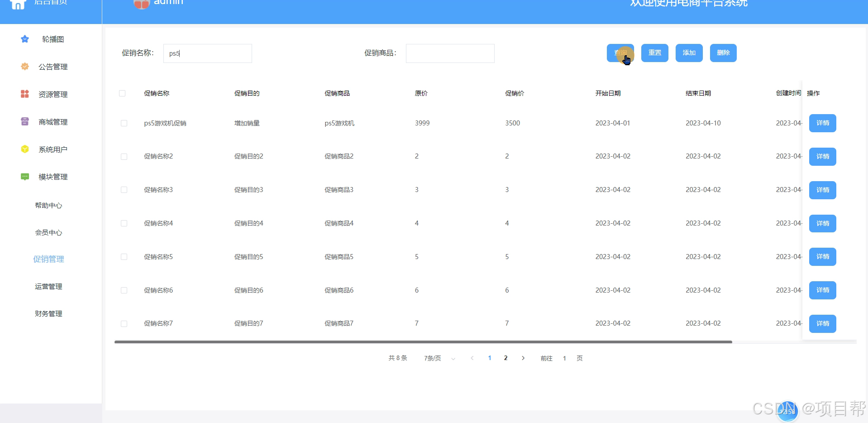Screen dimensions: 868x423
Task: Open 详情 for 促销名称5 row
Action: 823,257
